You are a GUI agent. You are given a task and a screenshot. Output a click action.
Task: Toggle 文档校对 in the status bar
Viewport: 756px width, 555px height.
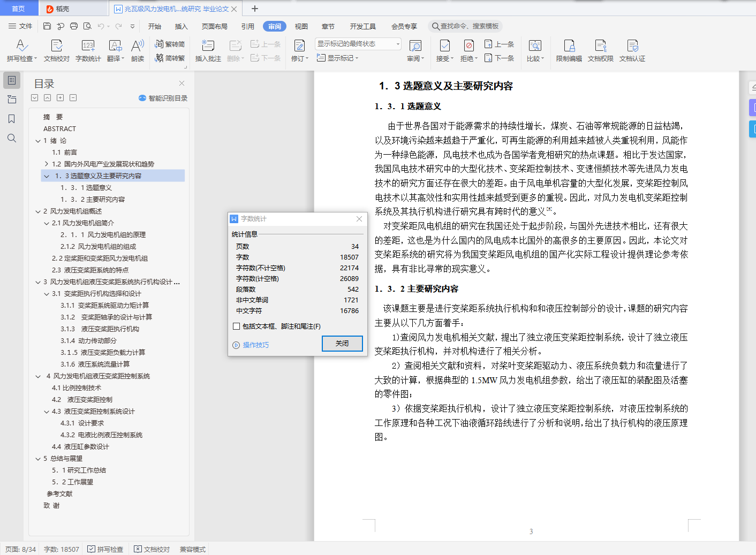point(152,549)
